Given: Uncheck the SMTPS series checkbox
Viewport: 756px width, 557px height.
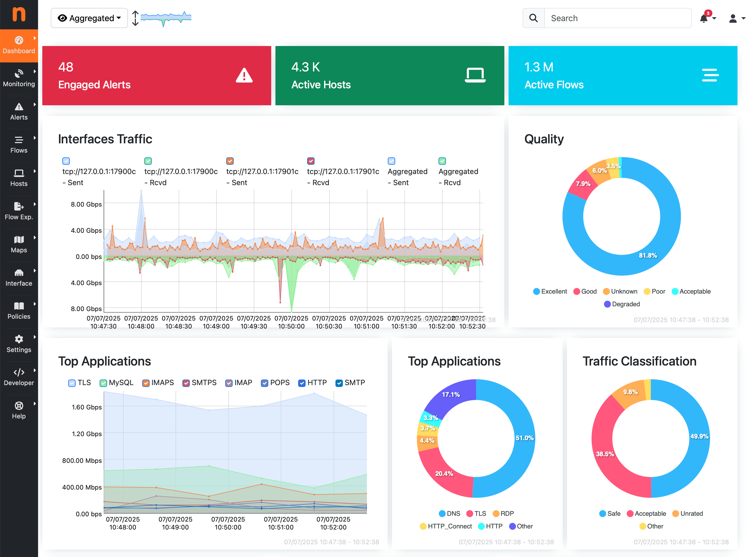Looking at the screenshot, I should click(x=186, y=383).
